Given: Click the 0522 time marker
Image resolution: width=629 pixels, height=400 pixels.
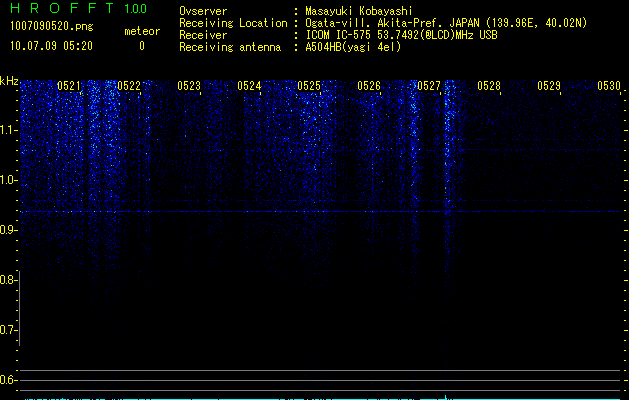Looking at the screenshot, I should (129, 86).
